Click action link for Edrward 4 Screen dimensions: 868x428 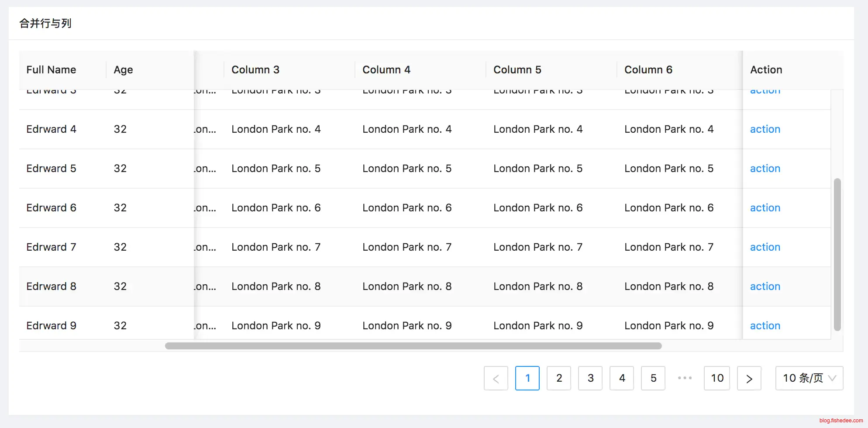click(x=765, y=129)
